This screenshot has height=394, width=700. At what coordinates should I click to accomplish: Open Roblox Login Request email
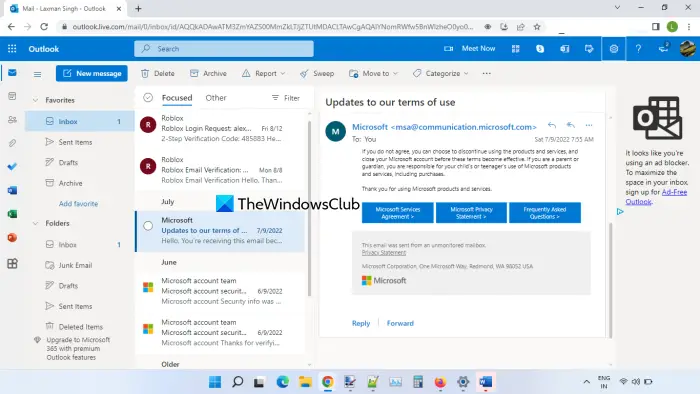tap(221, 128)
